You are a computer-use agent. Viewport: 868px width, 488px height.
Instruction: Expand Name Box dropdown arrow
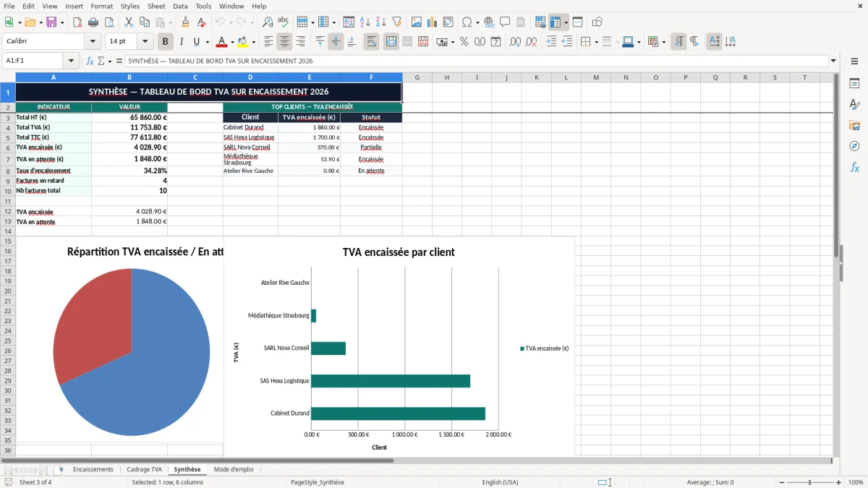click(x=71, y=61)
